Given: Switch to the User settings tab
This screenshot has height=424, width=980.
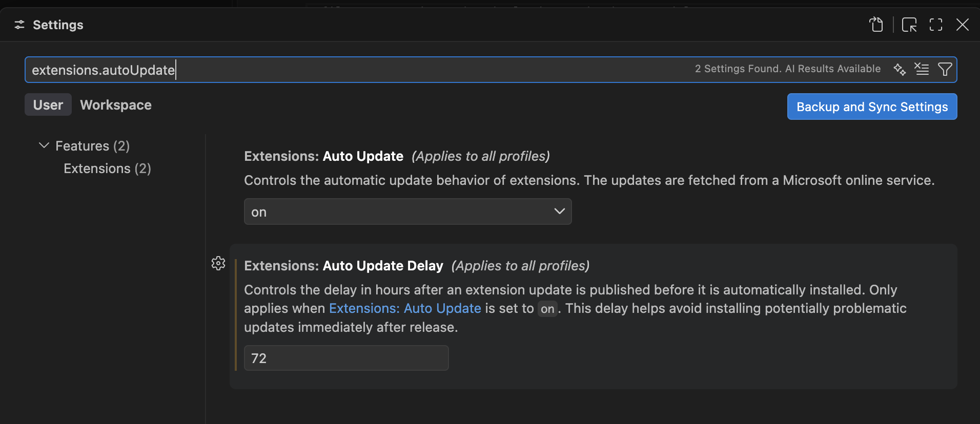Looking at the screenshot, I should click(x=48, y=105).
